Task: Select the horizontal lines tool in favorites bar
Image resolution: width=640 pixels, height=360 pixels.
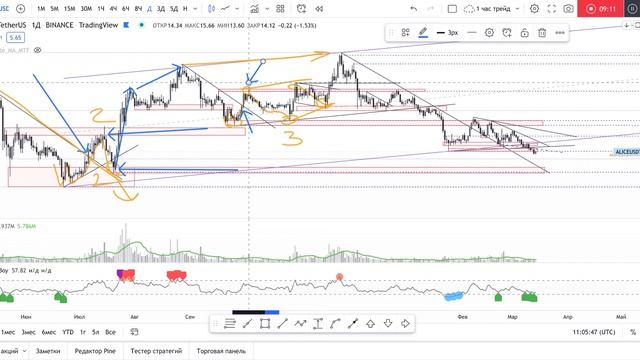Action: point(230,324)
